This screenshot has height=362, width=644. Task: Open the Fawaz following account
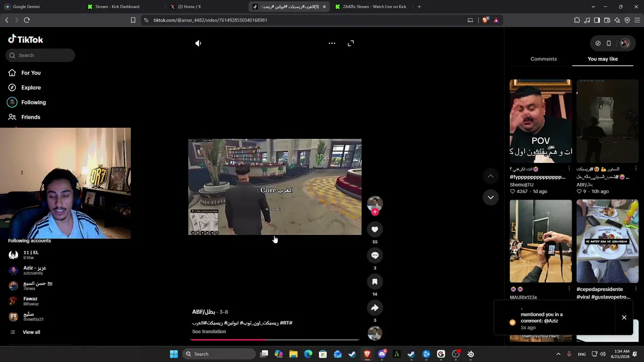click(x=30, y=301)
